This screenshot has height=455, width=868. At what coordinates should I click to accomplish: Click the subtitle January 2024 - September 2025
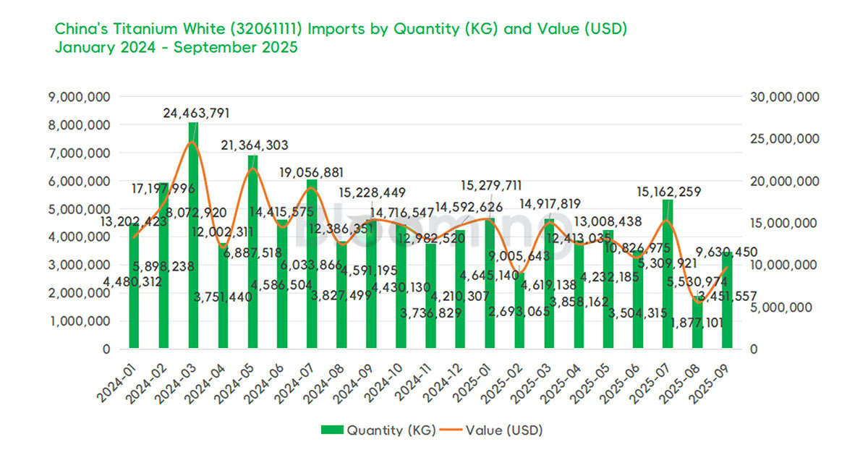pyautogui.click(x=176, y=48)
